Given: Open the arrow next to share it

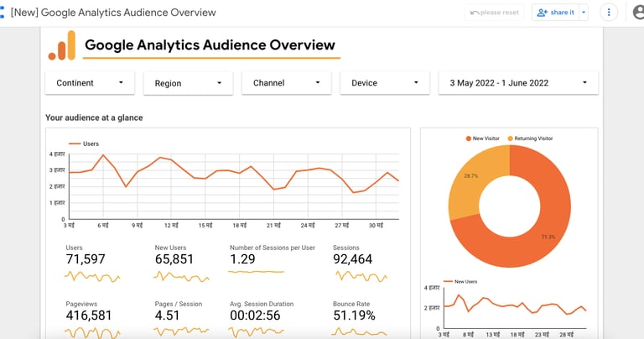Looking at the screenshot, I should [584, 13].
